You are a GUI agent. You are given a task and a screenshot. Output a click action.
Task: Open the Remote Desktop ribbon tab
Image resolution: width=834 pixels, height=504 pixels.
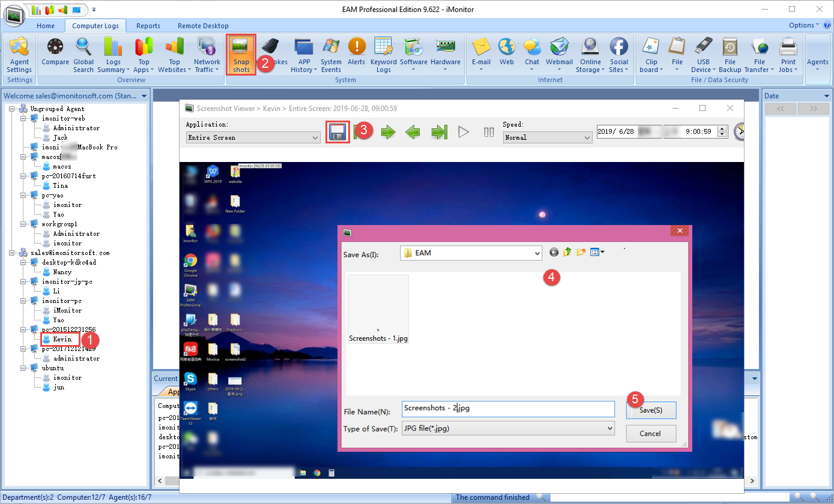pos(203,26)
